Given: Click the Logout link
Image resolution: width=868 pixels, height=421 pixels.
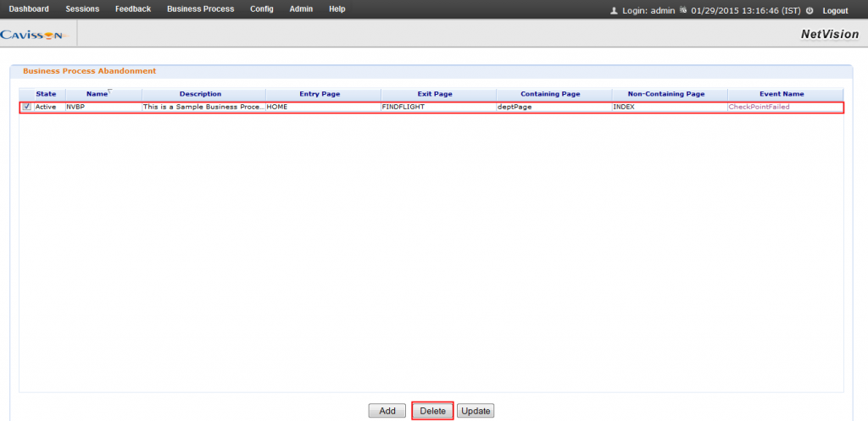Looking at the screenshot, I should click(835, 10).
